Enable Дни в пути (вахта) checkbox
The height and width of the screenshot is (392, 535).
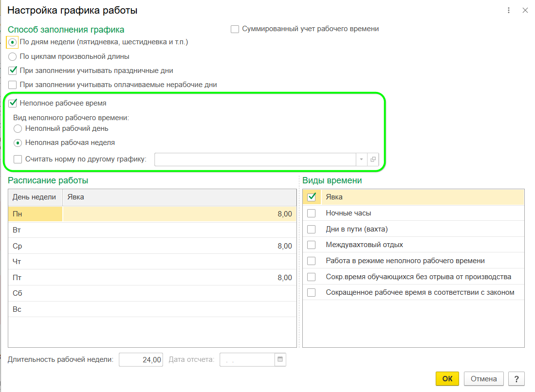312,229
